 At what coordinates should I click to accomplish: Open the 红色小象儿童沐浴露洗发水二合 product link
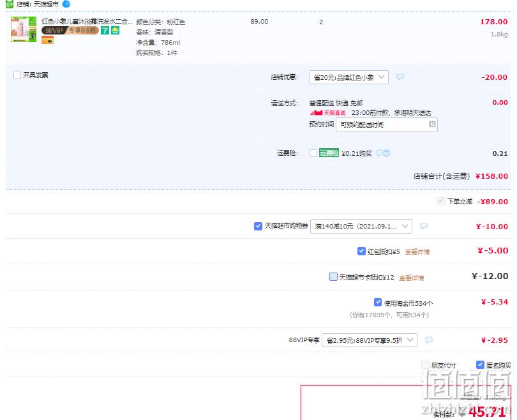point(87,22)
